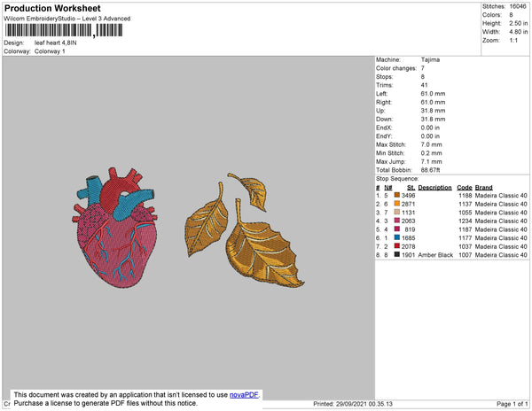Click the 'Description' column header
Viewport: 532px width, 411px height.
tap(434, 188)
